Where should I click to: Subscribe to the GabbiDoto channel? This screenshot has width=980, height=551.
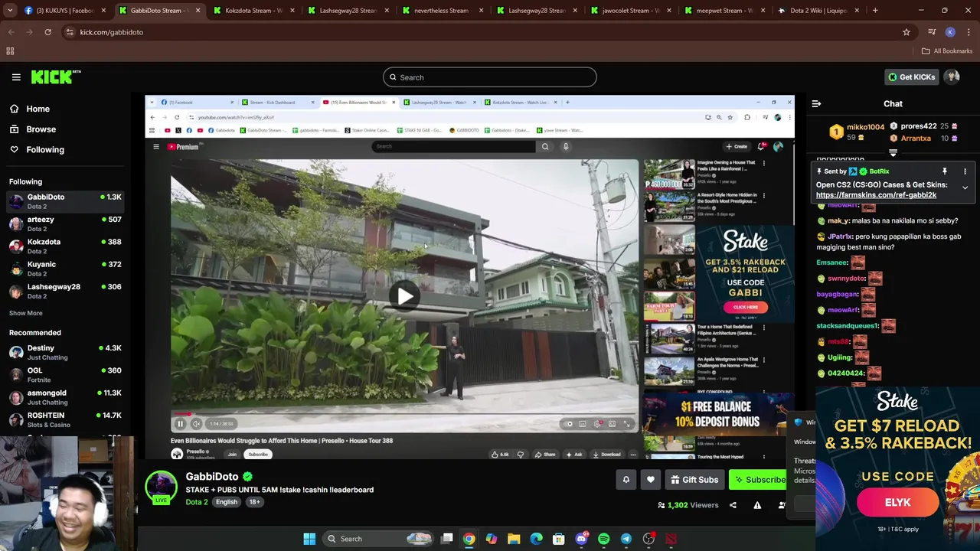[759, 480]
